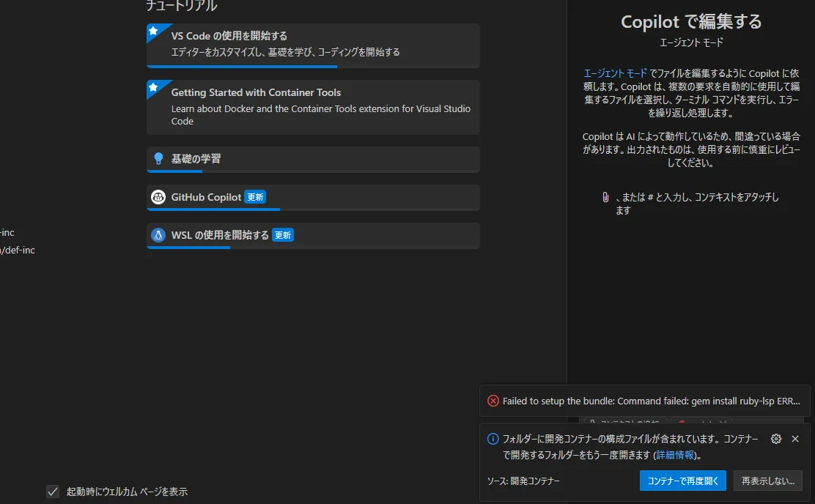The height and width of the screenshot is (504, 815).
Task: Open the 基礎の学習 walkthrough
Action: point(313,159)
